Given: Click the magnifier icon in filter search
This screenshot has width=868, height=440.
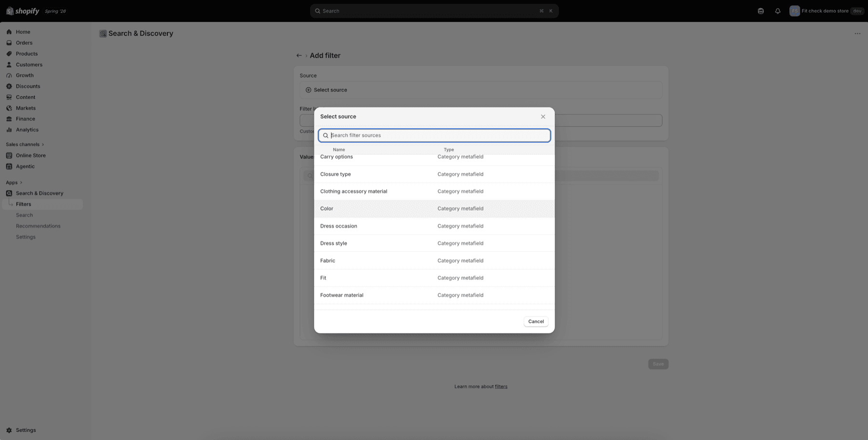Looking at the screenshot, I should pyautogui.click(x=325, y=136).
